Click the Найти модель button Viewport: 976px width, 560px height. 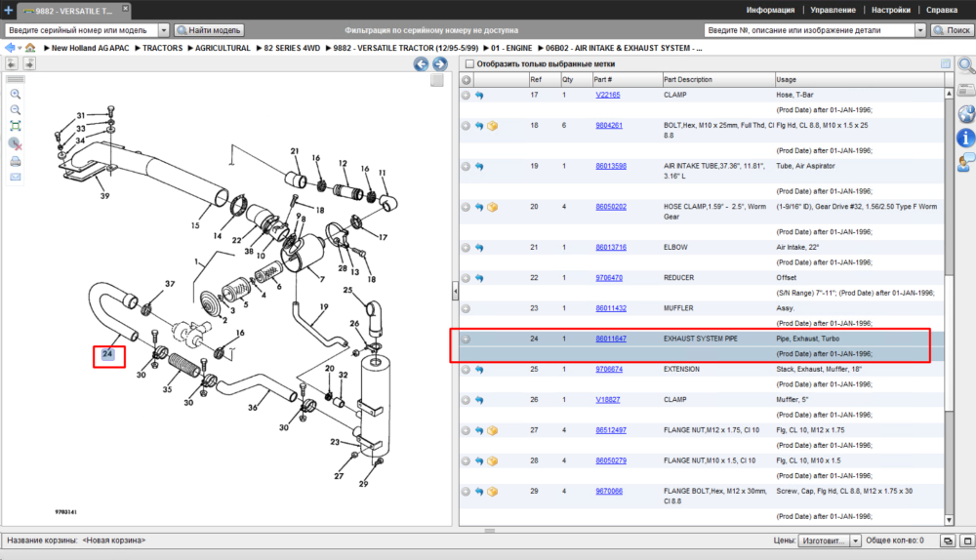click(x=209, y=30)
